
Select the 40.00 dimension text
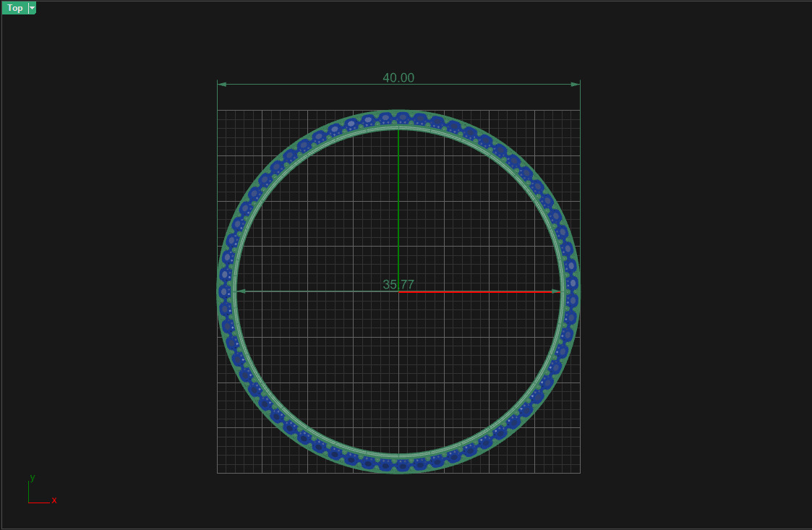(x=398, y=77)
